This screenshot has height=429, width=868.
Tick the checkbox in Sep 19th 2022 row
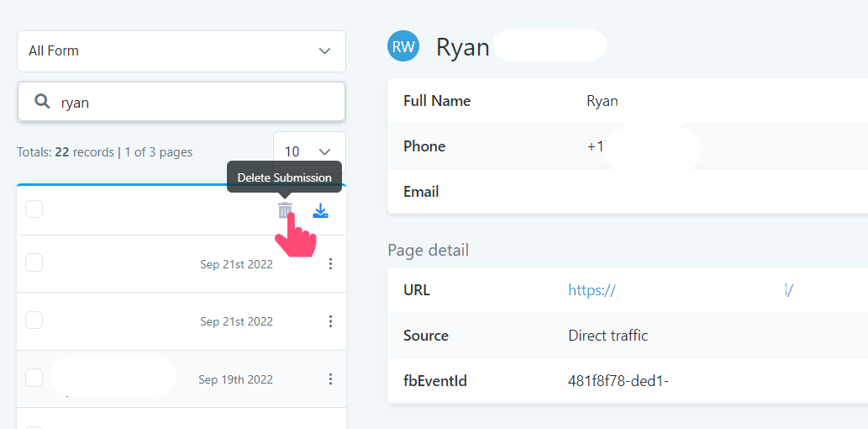tap(34, 378)
